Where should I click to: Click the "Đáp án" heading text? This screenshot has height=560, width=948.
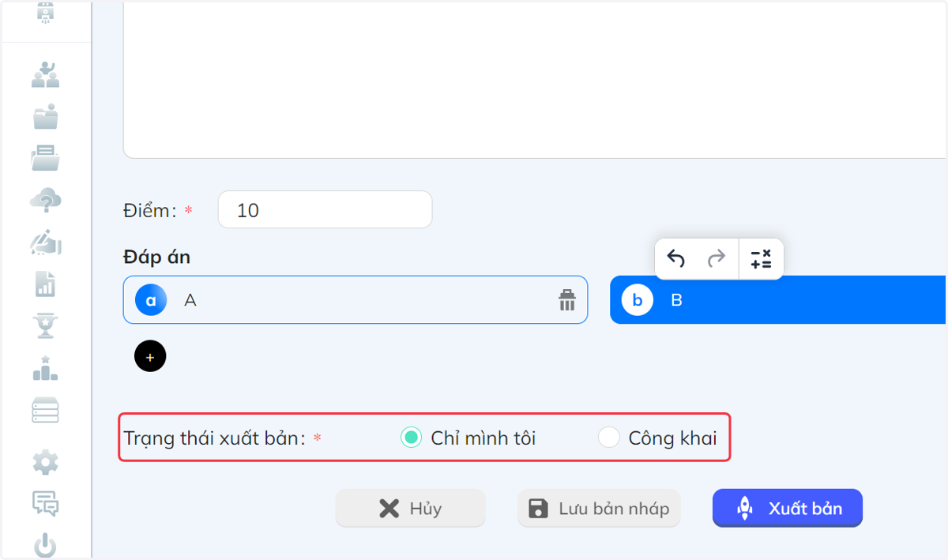(156, 257)
